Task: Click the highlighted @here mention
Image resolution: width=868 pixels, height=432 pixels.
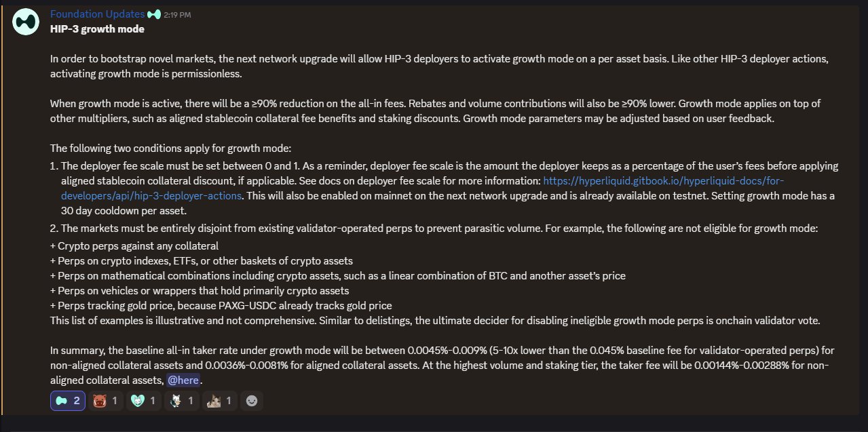Action: coord(183,380)
